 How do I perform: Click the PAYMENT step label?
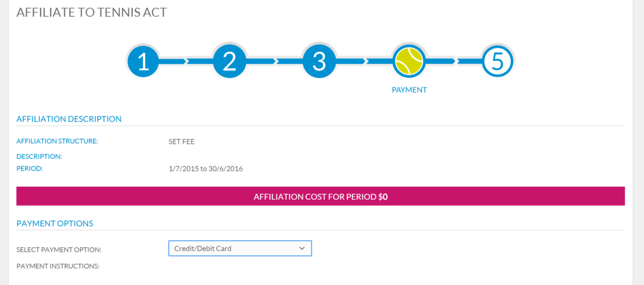(409, 90)
